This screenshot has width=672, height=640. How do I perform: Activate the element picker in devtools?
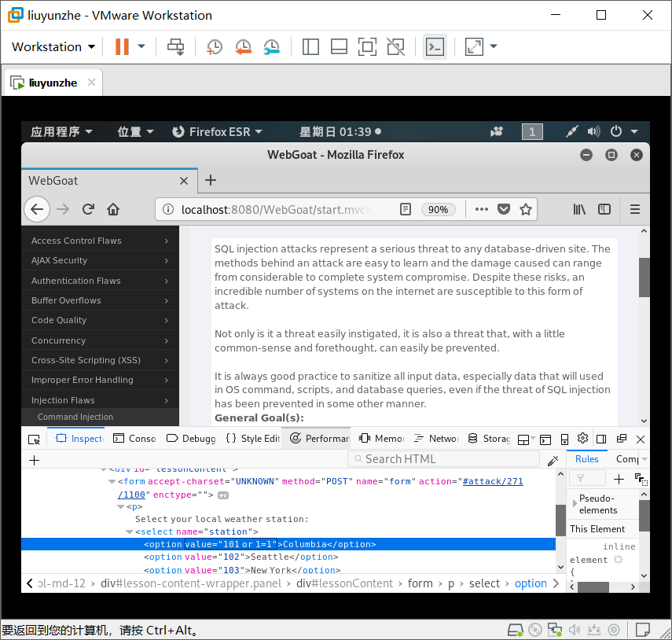[34, 439]
